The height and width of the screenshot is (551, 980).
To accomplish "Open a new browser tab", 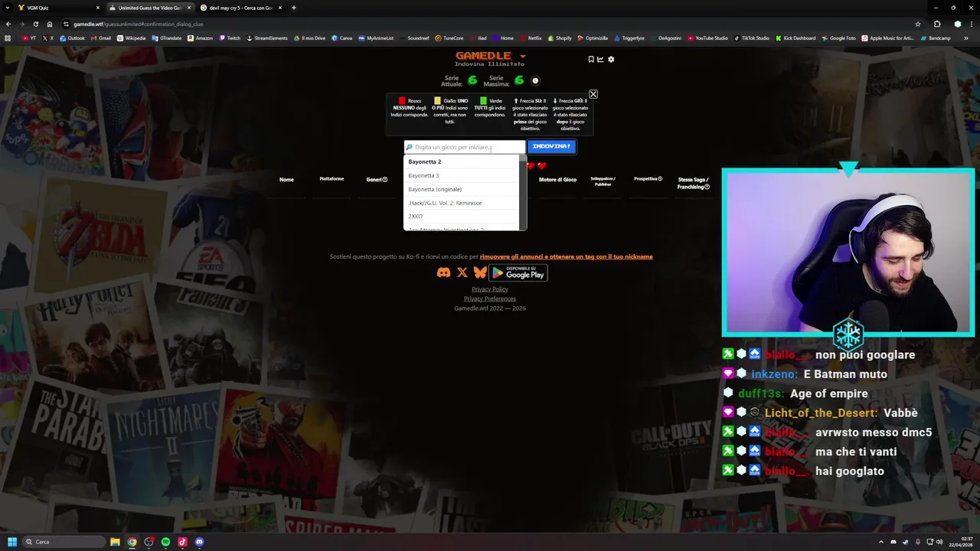I will [x=294, y=8].
